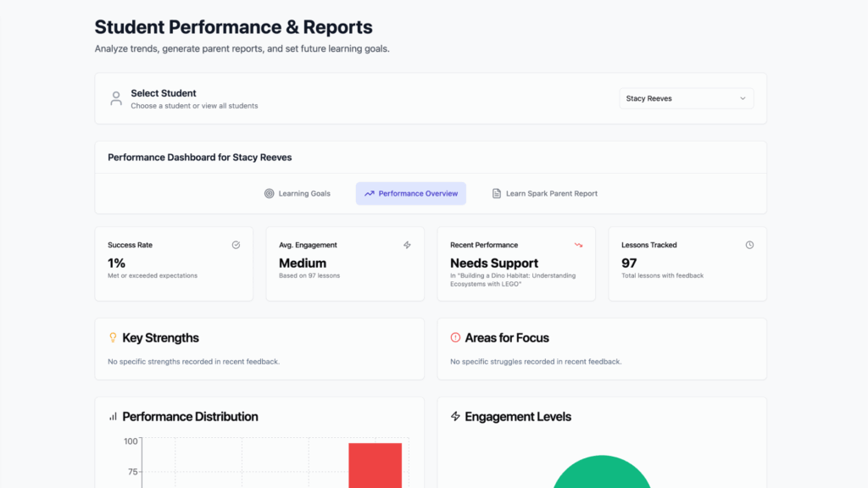868x488 pixels.
Task: Click the dropdown chevron next to Stacy Reeves
Action: tap(743, 98)
